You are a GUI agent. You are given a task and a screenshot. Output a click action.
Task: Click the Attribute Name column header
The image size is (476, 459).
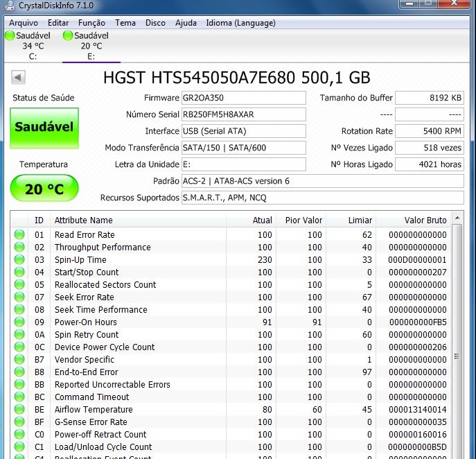138,220
